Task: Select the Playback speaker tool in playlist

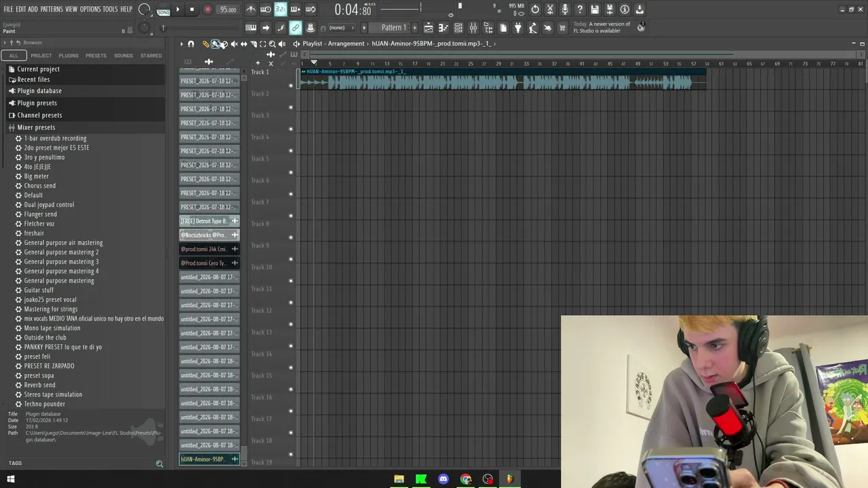Action: click(x=281, y=44)
